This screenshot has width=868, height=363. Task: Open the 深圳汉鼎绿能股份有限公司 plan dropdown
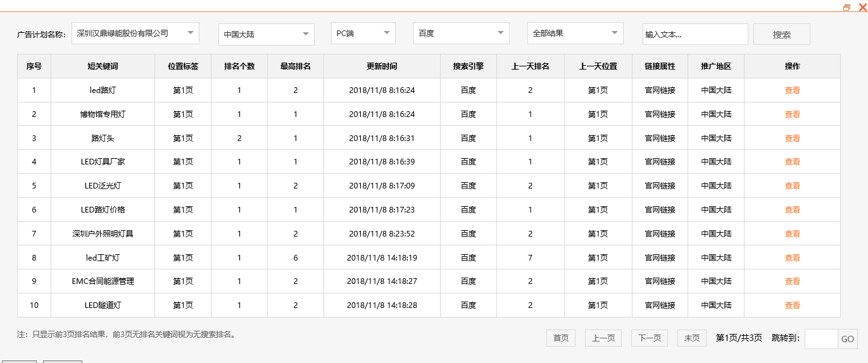(135, 34)
